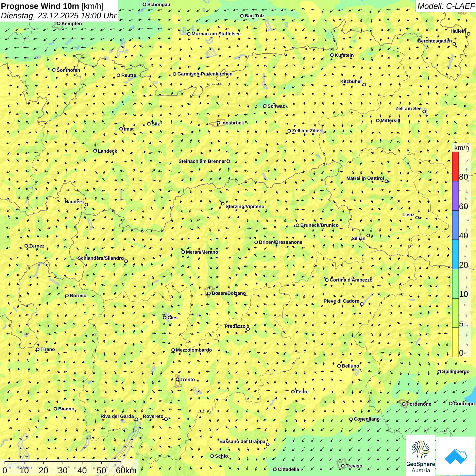The width and height of the screenshot is (476, 476).
Task: Click the Tirano city marker
Action: point(38,349)
